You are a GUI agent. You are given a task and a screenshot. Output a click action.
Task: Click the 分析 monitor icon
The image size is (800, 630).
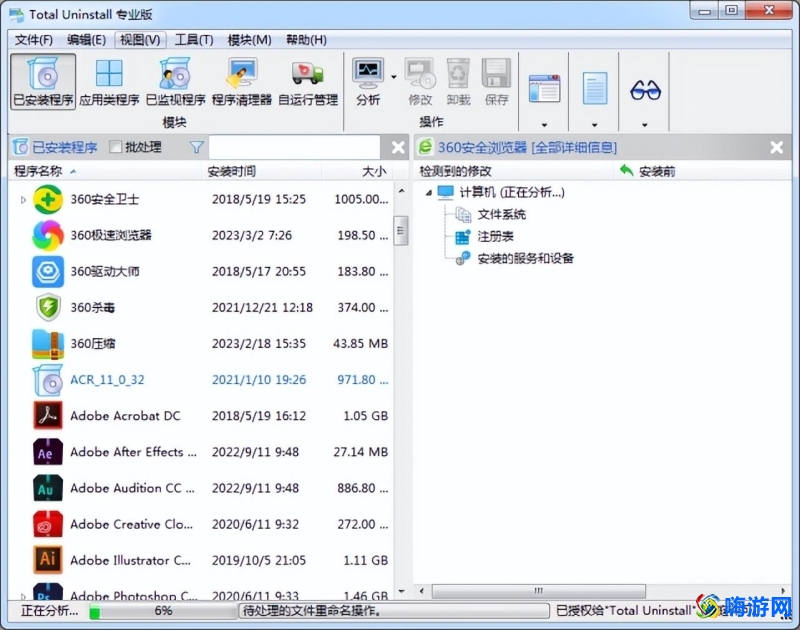(368, 73)
